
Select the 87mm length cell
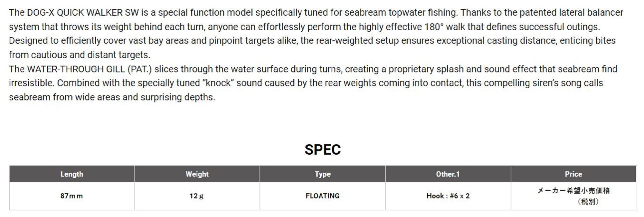pyautogui.click(x=71, y=196)
